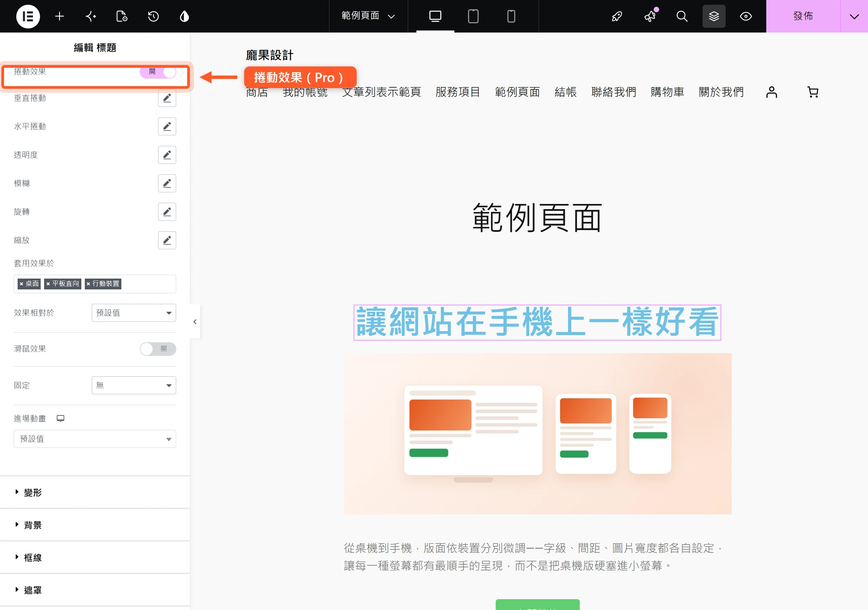The image size is (868, 610).
Task: Edit the 水平捲動 effect settings
Action: click(167, 126)
